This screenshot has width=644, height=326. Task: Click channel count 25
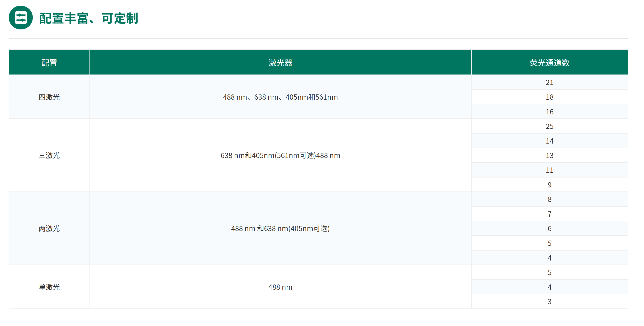click(x=549, y=126)
